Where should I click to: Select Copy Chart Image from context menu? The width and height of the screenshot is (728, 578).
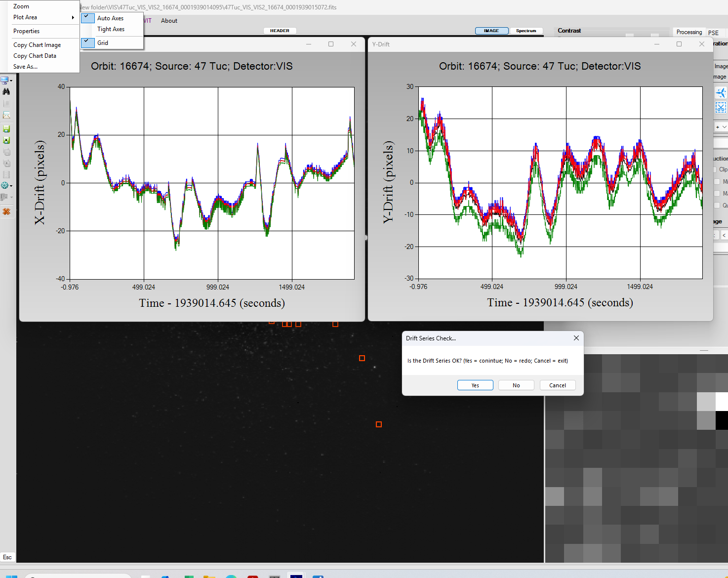click(37, 45)
